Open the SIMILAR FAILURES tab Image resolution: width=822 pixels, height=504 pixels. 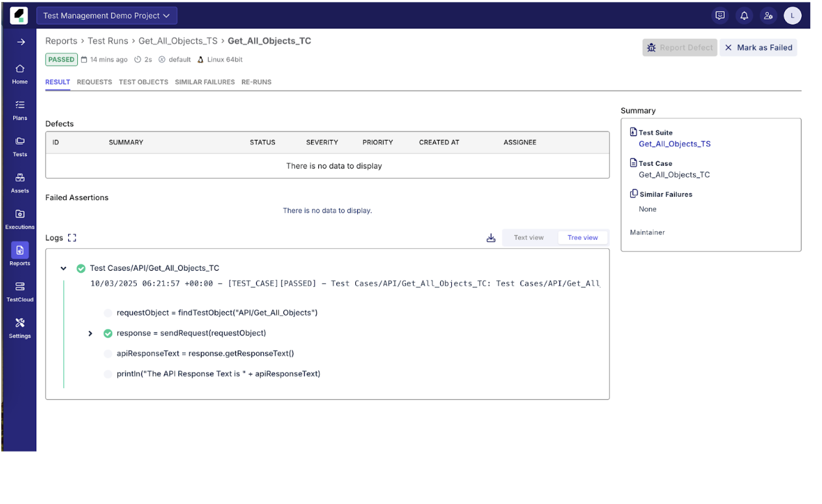tap(205, 82)
